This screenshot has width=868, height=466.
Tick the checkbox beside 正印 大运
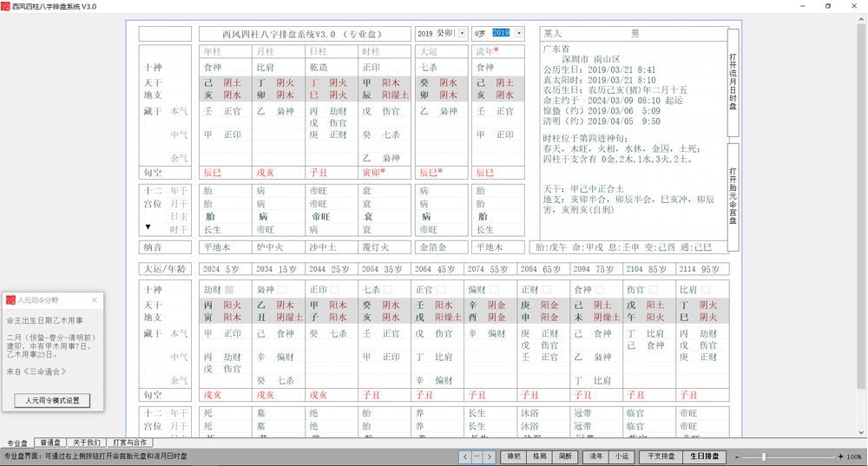pyautogui.click(x=335, y=290)
